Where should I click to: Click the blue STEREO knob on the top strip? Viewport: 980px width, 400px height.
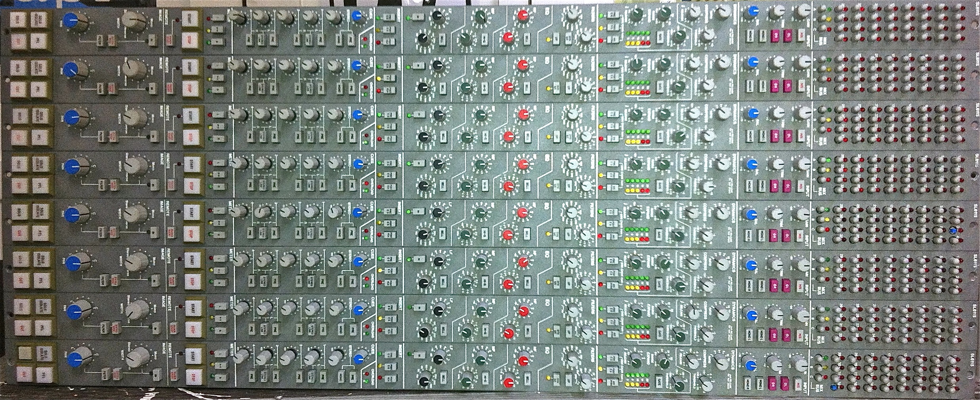tap(358, 17)
